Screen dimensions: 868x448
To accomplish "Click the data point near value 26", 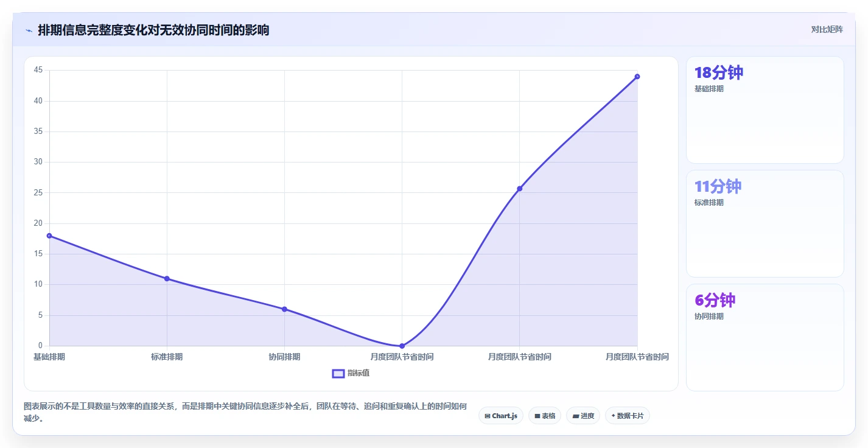I will (519, 189).
